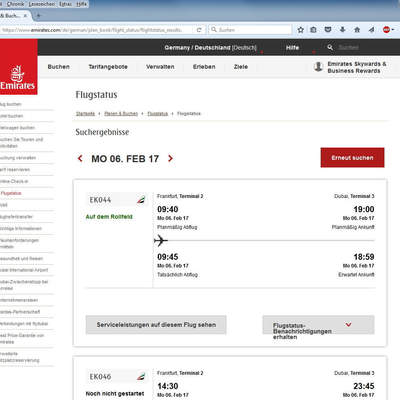400x400 pixels.
Task: Open Emirates Skywards & Business Rewards link
Action: pos(357,67)
